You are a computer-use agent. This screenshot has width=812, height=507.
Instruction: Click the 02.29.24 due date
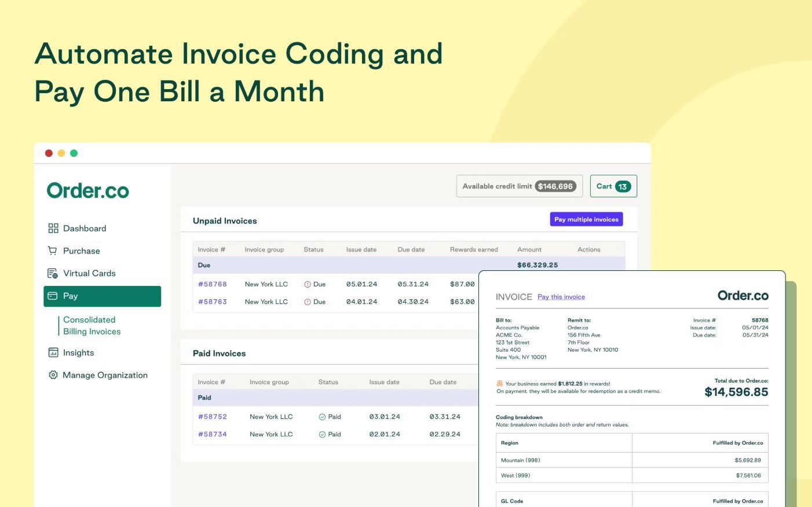click(445, 434)
